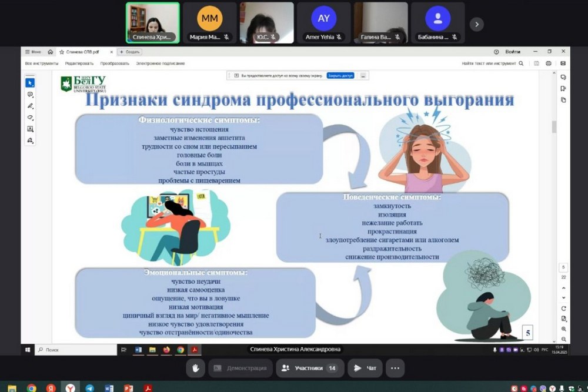
Task: Select the arrow selection tool in the PDF sidebar
Action: tap(30, 83)
